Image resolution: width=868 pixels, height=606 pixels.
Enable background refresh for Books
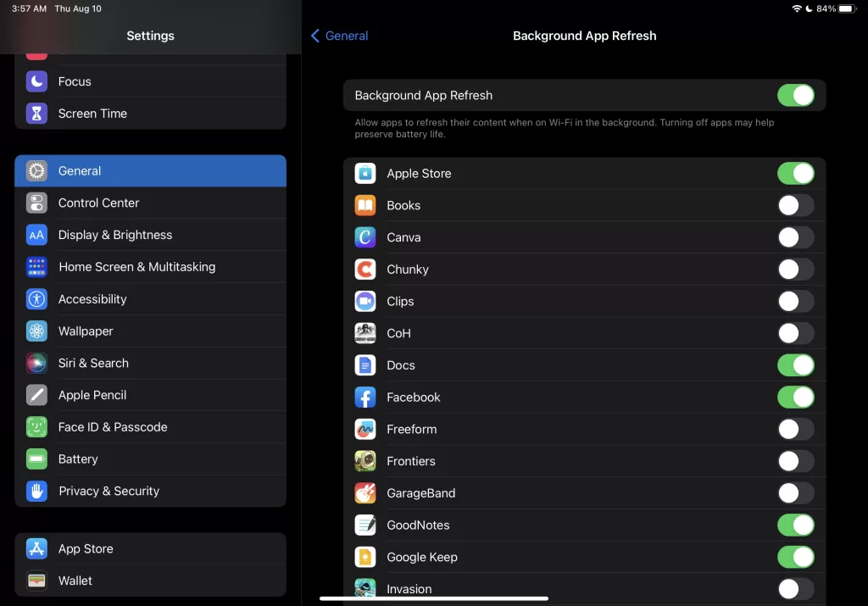[795, 205]
